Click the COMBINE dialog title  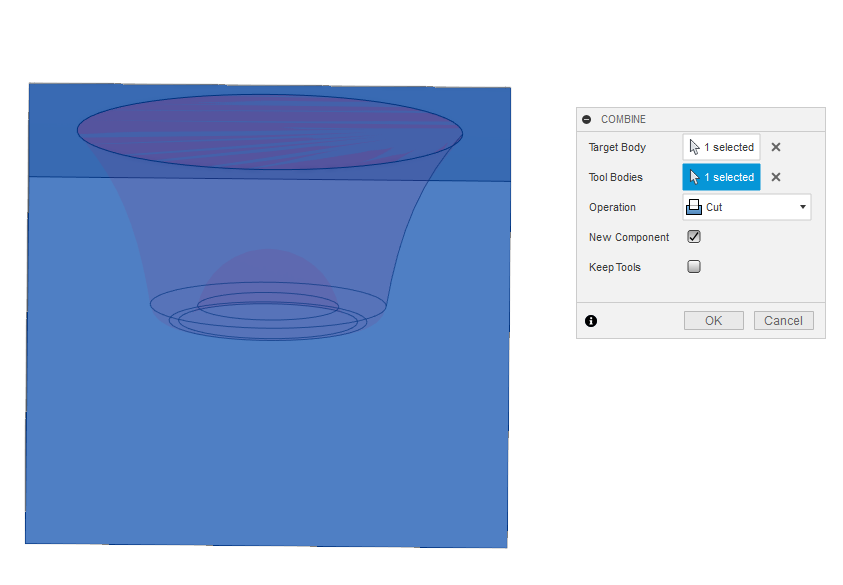coord(623,119)
